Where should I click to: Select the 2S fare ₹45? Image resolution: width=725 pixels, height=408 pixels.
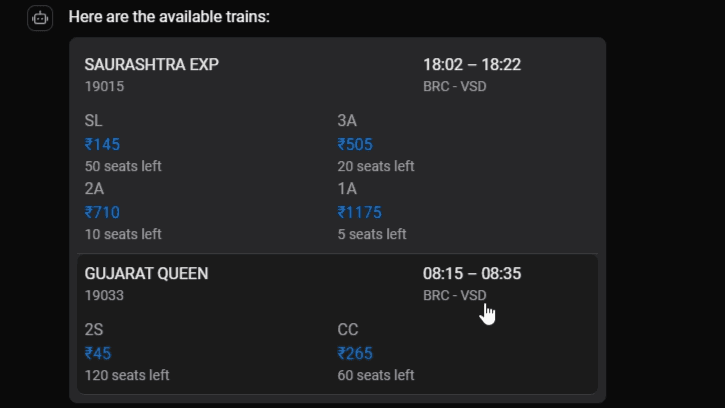click(98, 353)
